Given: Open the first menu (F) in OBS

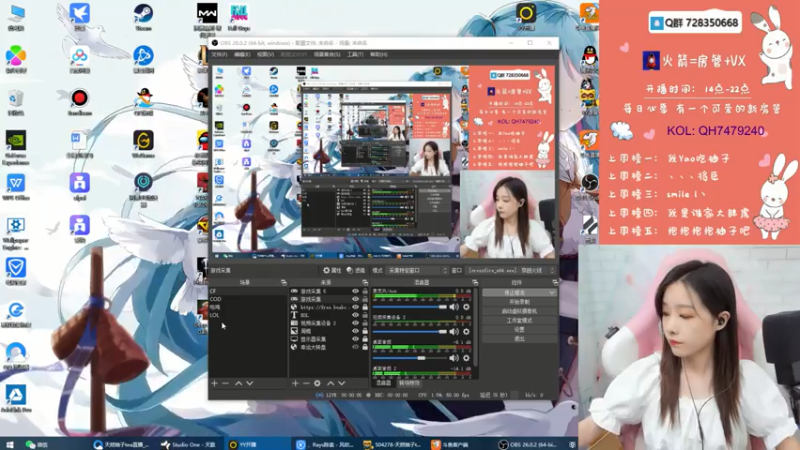Looking at the screenshot, I should click(x=219, y=55).
